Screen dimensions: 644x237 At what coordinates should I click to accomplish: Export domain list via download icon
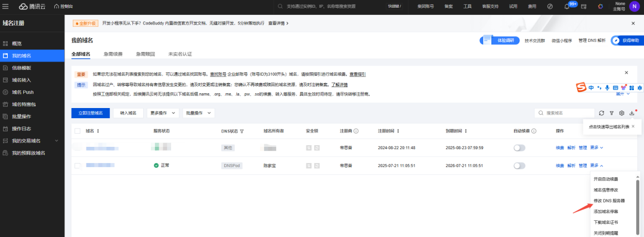click(631, 113)
